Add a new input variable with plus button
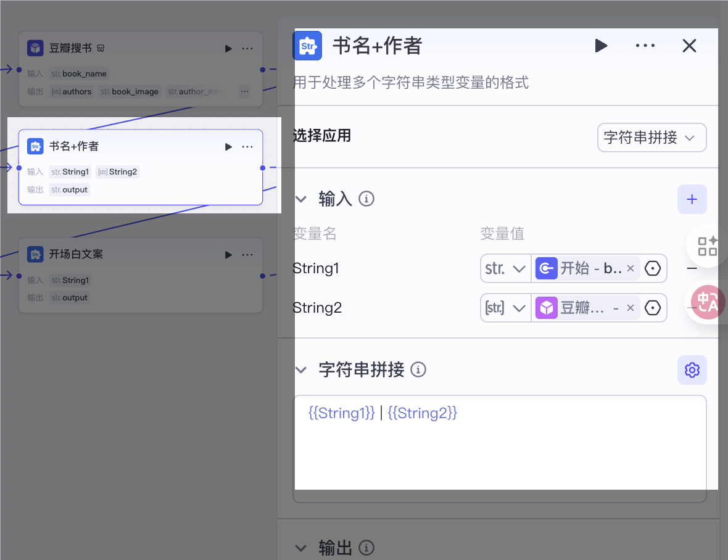Image resolution: width=728 pixels, height=560 pixels. [x=692, y=199]
